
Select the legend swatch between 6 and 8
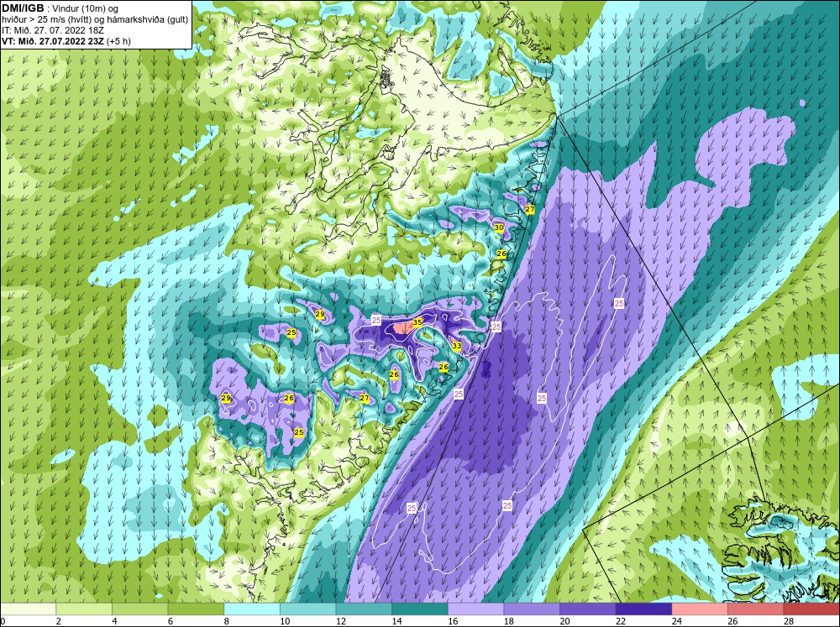coord(196,609)
